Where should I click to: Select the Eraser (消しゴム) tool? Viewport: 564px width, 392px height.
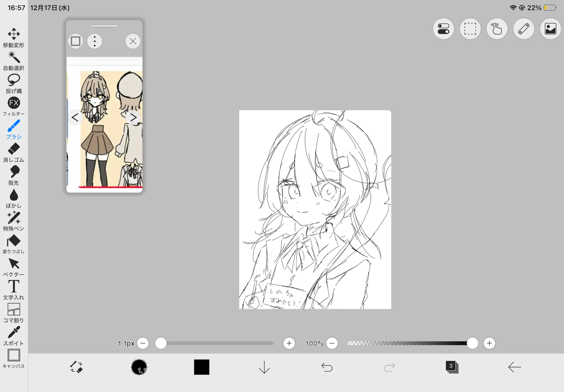coord(14,152)
